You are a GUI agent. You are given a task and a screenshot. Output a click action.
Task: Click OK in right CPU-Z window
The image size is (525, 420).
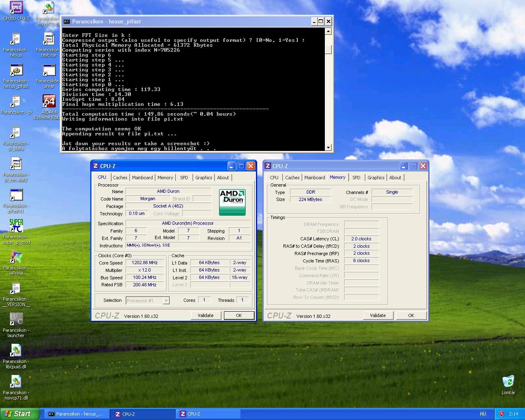click(x=411, y=315)
